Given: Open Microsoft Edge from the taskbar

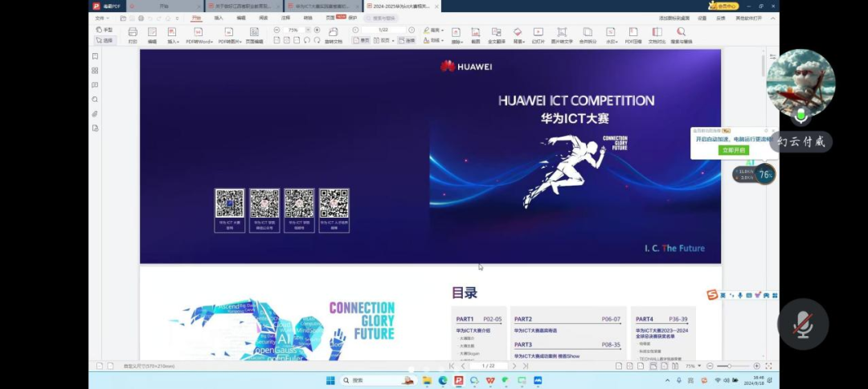Looking at the screenshot, I should pyautogui.click(x=443, y=381).
